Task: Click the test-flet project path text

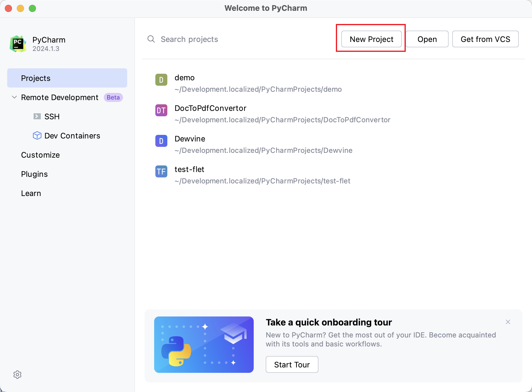Action: 262,181
